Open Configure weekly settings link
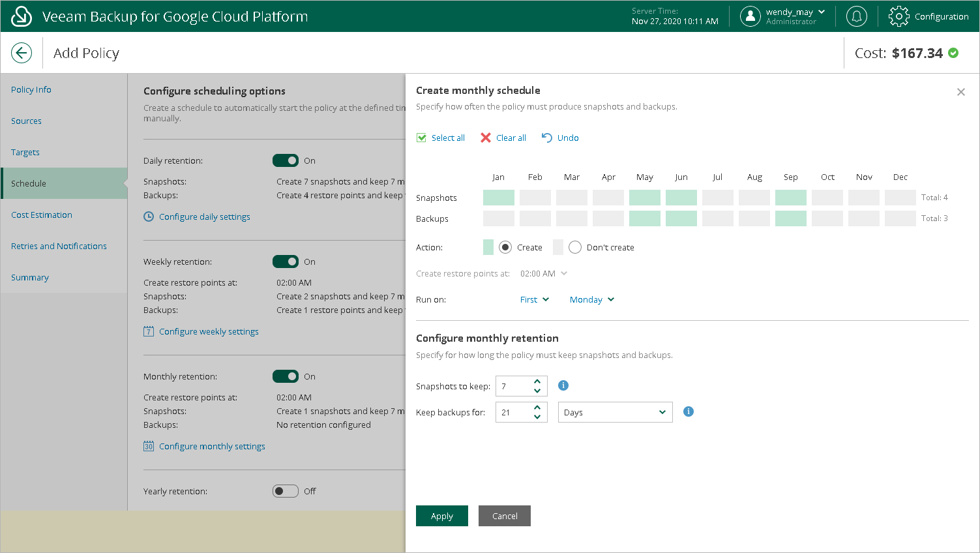Screen dimensions: 980x553 pos(209,331)
